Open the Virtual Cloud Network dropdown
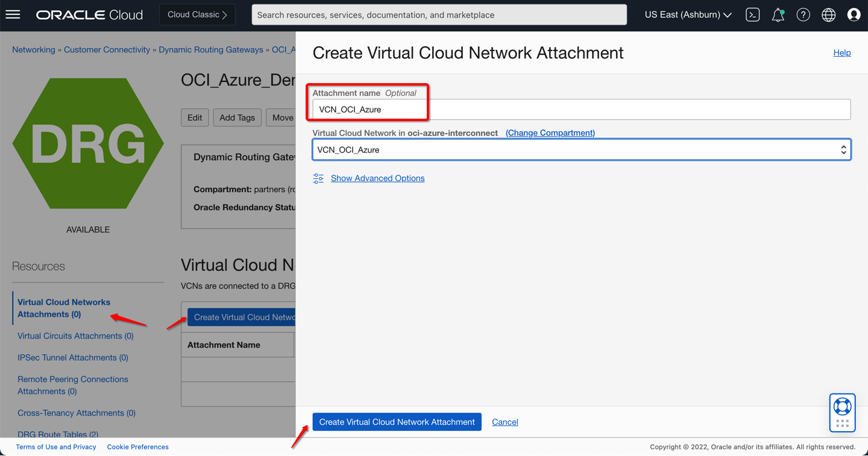The height and width of the screenshot is (456, 868). coord(581,150)
